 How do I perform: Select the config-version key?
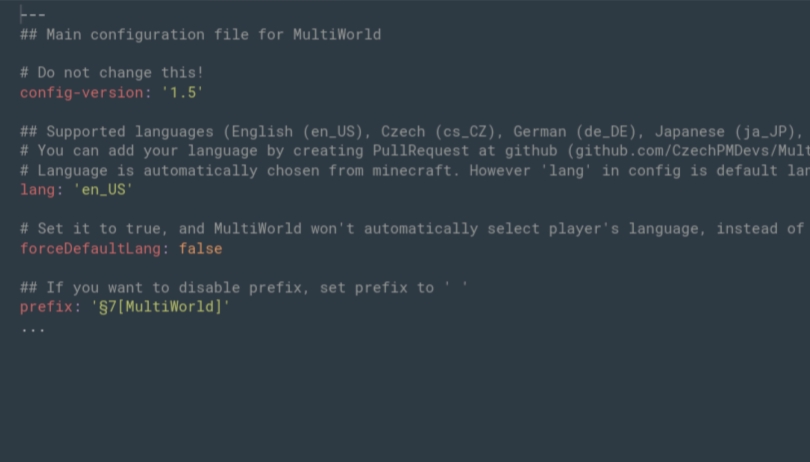pyautogui.click(x=82, y=93)
